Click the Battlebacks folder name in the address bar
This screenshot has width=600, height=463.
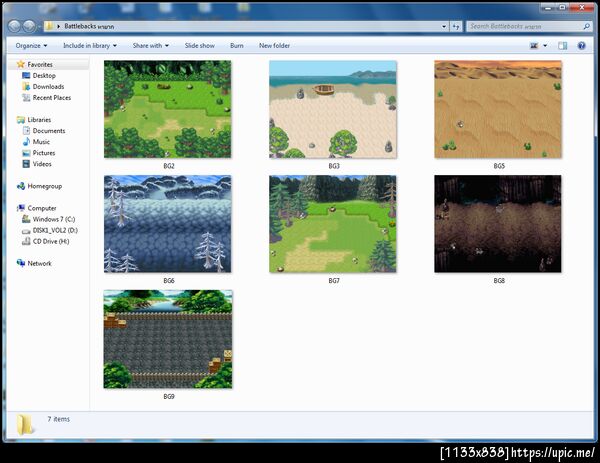89,26
